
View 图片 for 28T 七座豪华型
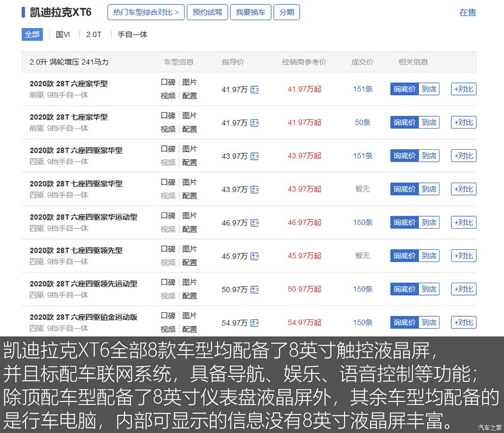(x=189, y=116)
